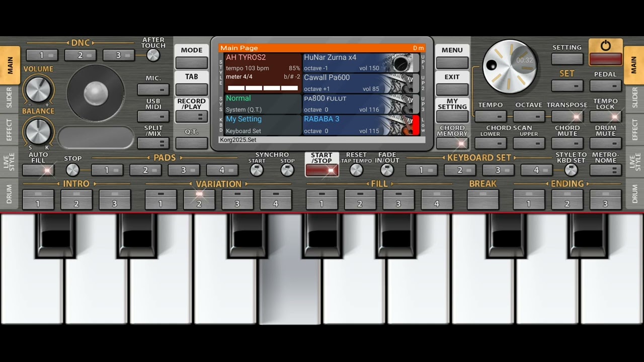644x362 pixels.
Task: Enable the MIC. button
Action: pyautogui.click(x=153, y=90)
